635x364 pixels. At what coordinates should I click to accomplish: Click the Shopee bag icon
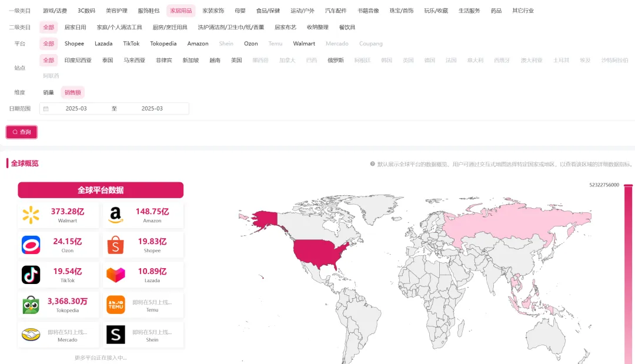click(115, 245)
